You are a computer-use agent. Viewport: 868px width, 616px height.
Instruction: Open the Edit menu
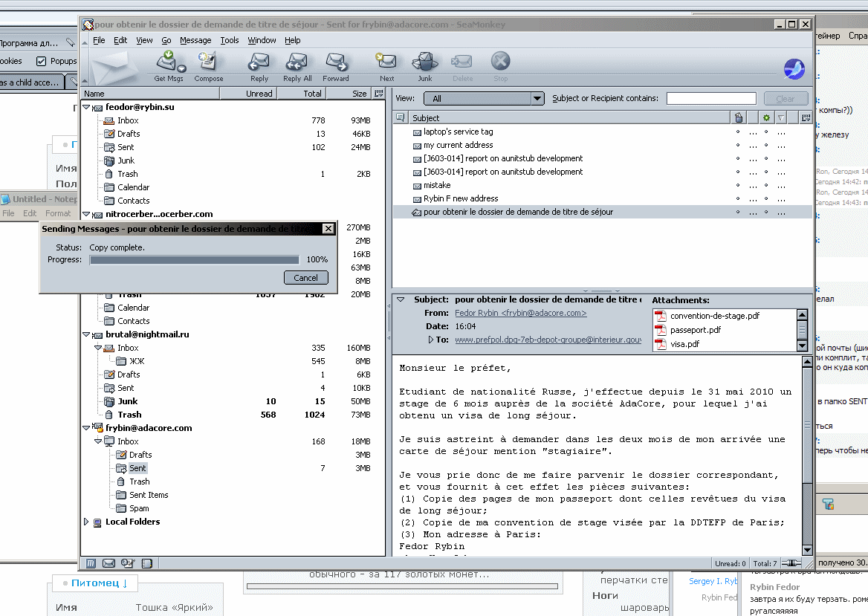pos(120,40)
